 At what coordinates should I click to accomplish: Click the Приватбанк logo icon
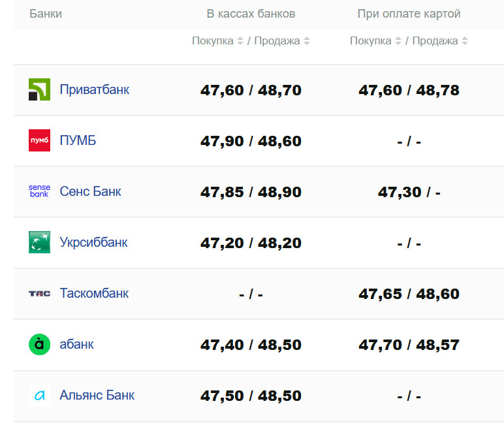(39, 89)
